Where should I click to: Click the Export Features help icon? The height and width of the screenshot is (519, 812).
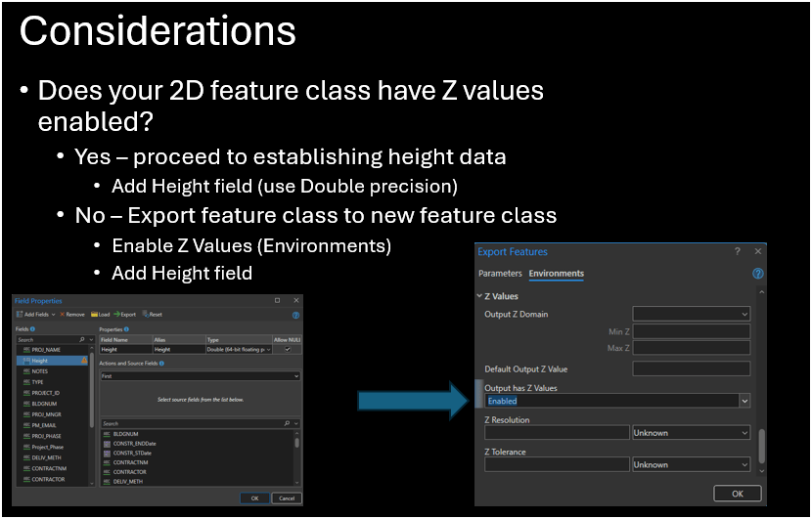757,274
